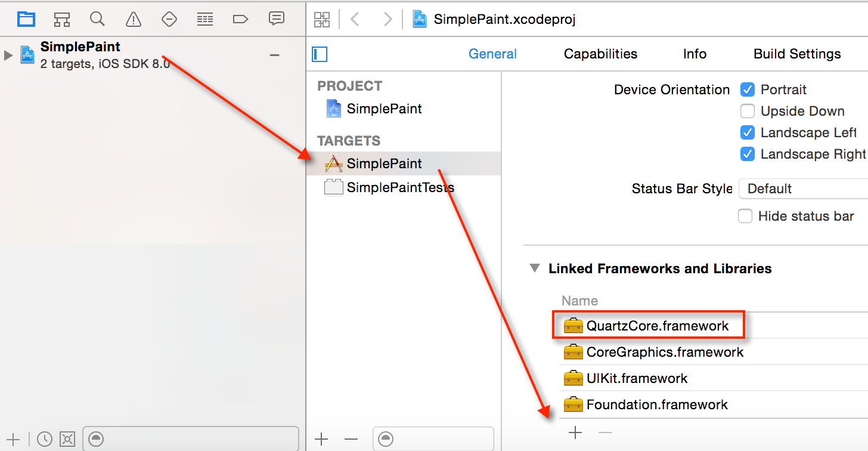Open the Find navigator magnifier icon
The width and height of the screenshot is (868, 451).
click(x=98, y=18)
